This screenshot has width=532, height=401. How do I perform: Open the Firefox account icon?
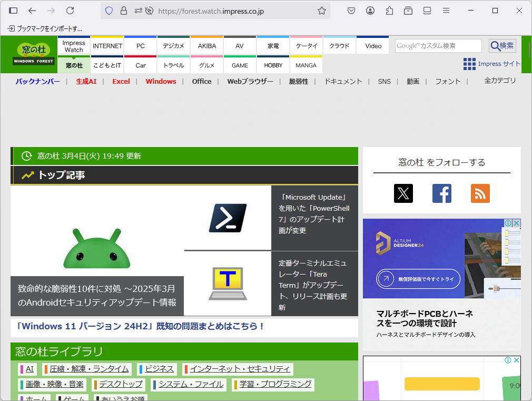coord(370,11)
